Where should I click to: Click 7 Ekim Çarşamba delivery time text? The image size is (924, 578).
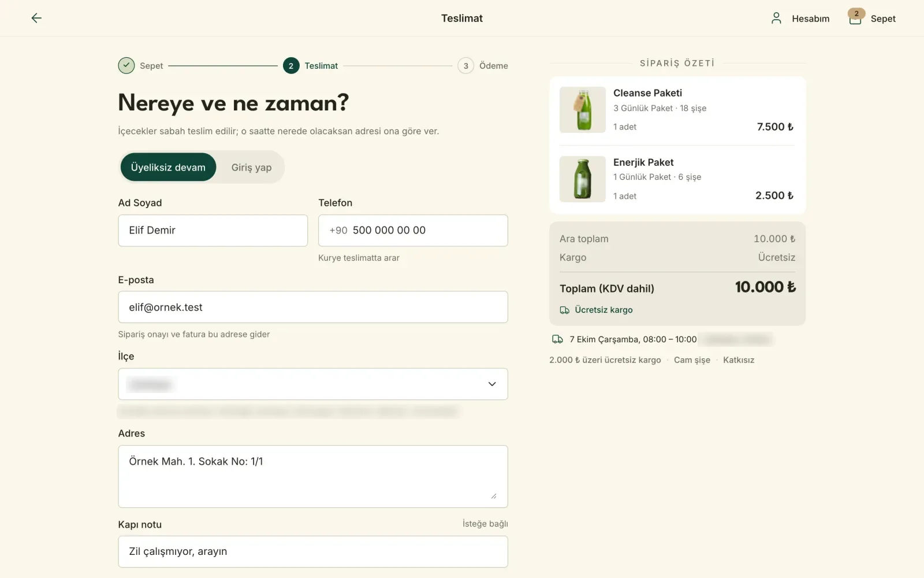click(x=633, y=339)
